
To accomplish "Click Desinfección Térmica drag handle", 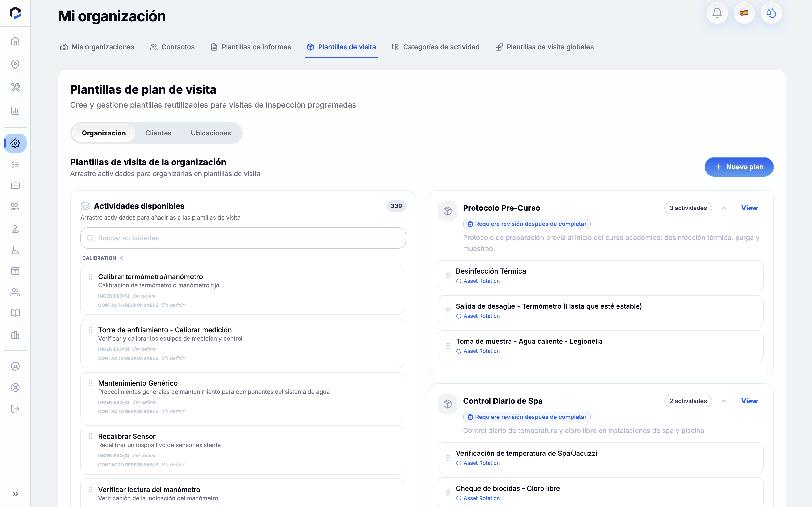I will click(448, 276).
